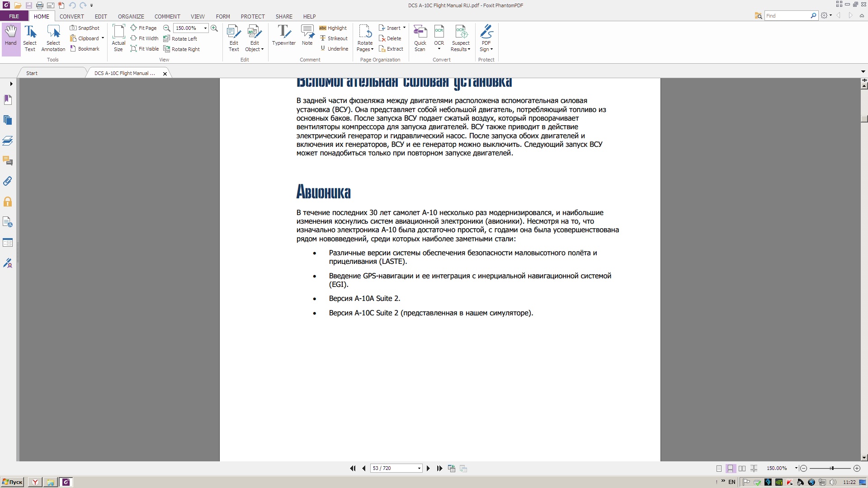Open the ribbon zoom percentage dropdown
Viewport: 868px width, 488px height.
pyautogui.click(x=205, y=28)
